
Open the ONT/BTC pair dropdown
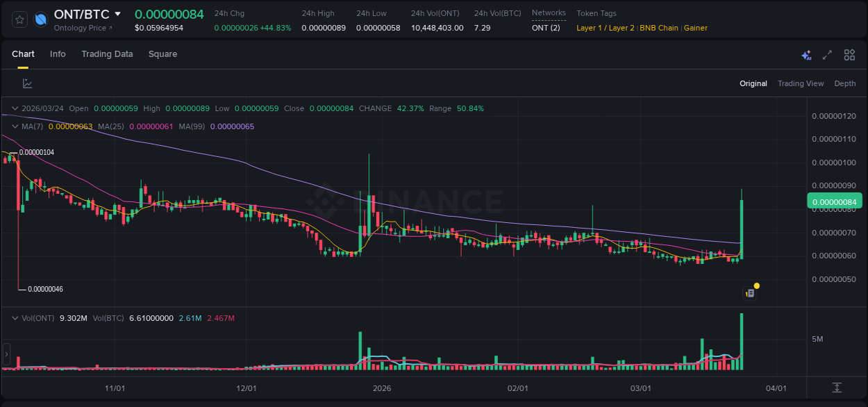118,13
